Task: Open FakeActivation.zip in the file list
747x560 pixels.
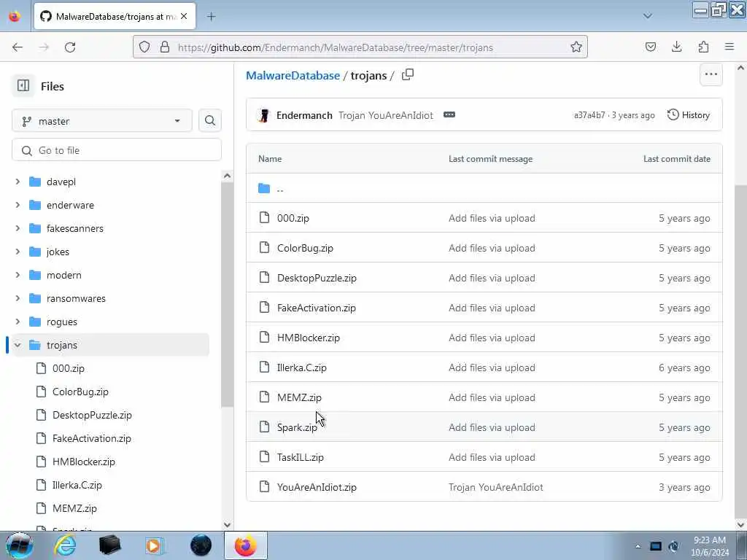Action: pos(317,308)
